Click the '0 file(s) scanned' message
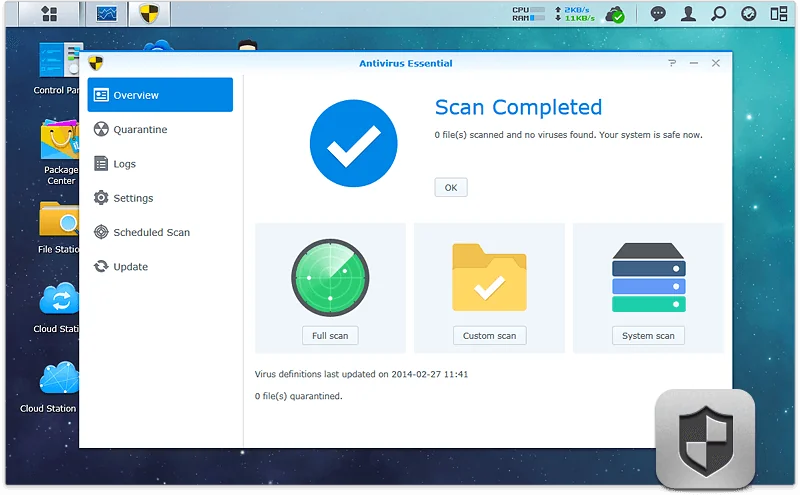 [568, 135]
